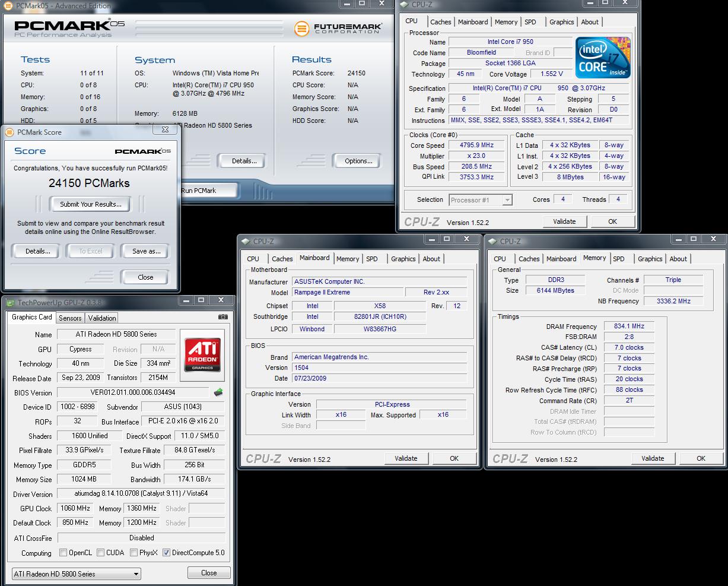This screenshot has width=728, height=586.
Task: Click the BIOS Version field in GPU-Z
Action: click(133, 392)
